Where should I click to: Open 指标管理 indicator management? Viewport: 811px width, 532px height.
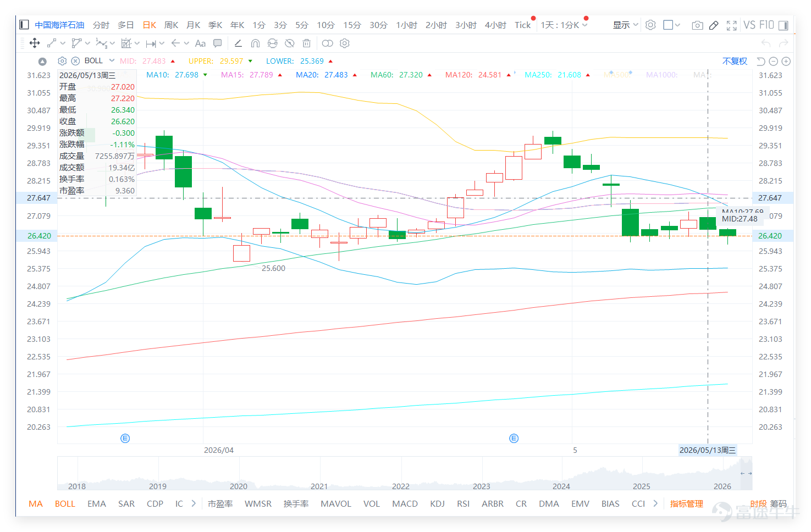[687, 503]
